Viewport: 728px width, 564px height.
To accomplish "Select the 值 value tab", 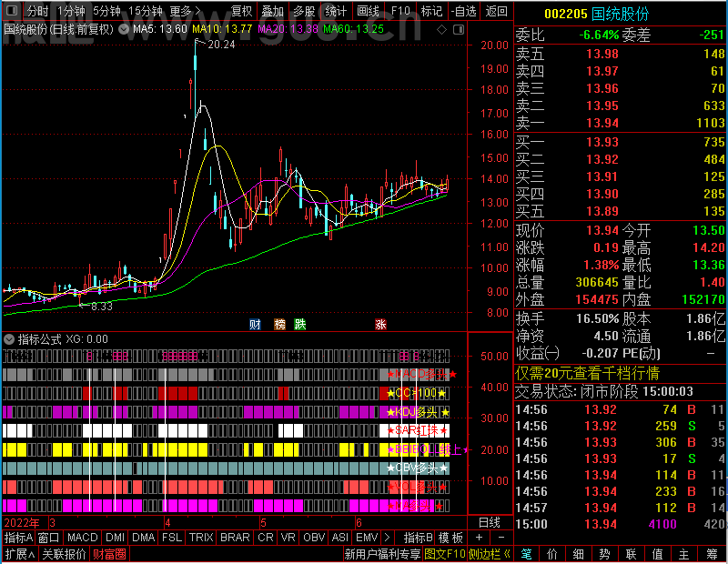I will click(657, 554).
